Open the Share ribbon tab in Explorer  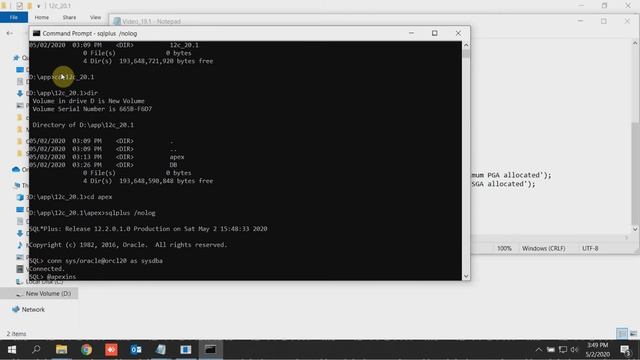69,18
